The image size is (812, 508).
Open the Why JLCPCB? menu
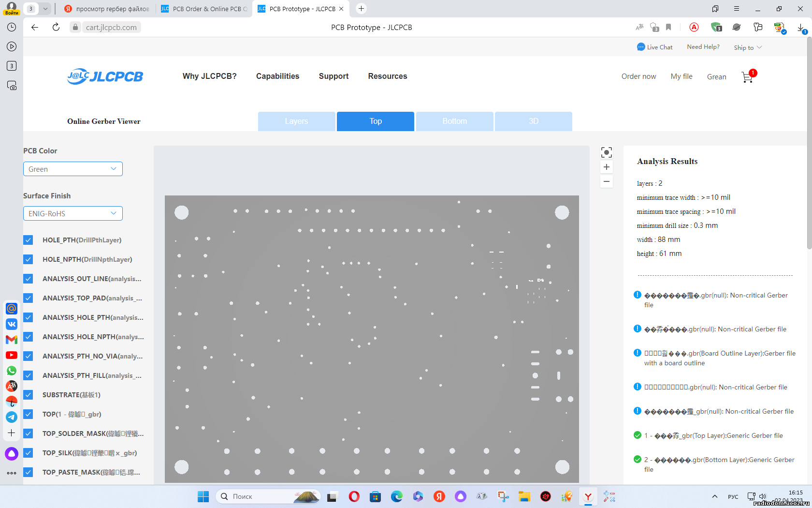click(x=210, y=76)
